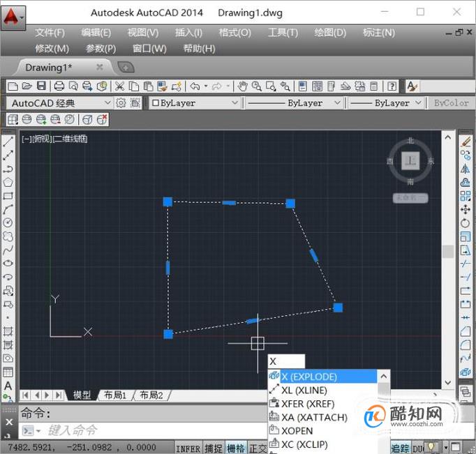The height and width of the screenshot is (454, 476).
Task: Switch to the 模型 model tab
Action: 82,395
